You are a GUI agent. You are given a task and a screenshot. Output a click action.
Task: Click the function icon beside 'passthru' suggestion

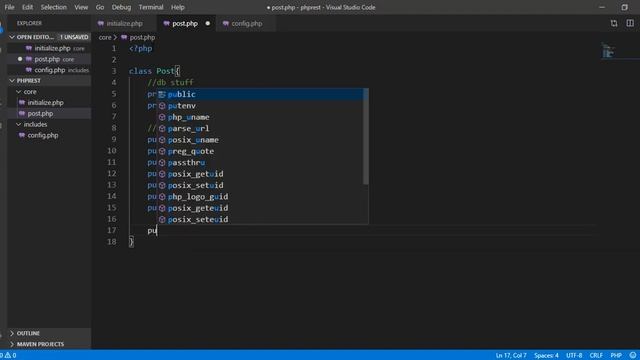pos(162,163)
